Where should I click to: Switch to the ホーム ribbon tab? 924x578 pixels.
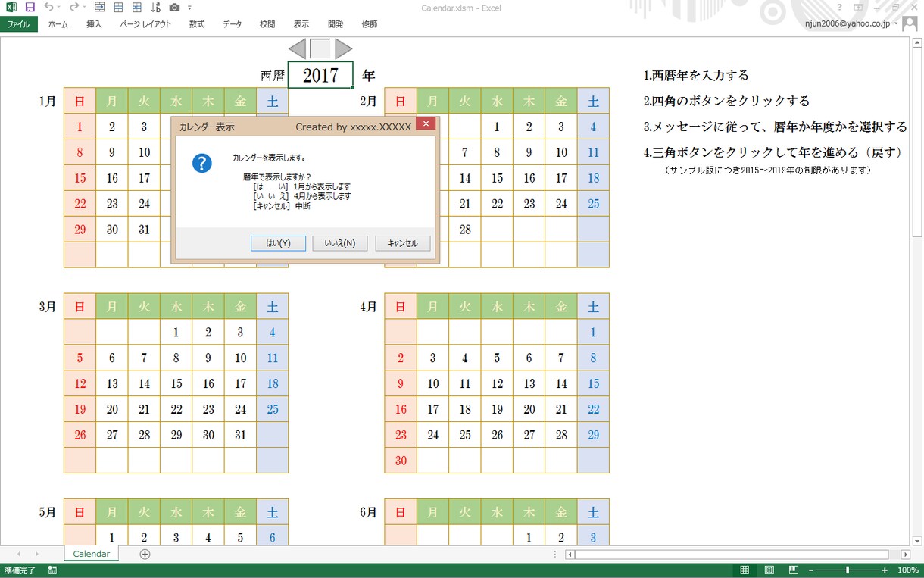click(58, 24)
